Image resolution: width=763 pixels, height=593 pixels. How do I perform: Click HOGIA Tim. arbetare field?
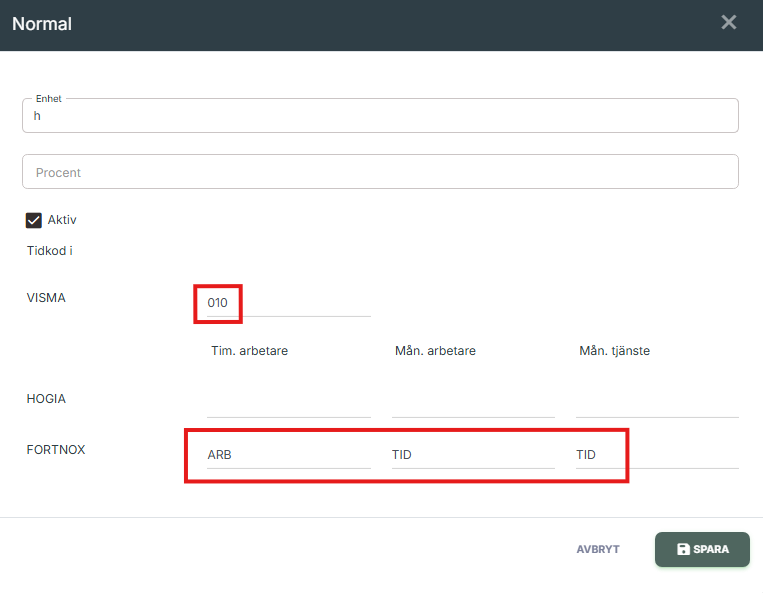289,405
